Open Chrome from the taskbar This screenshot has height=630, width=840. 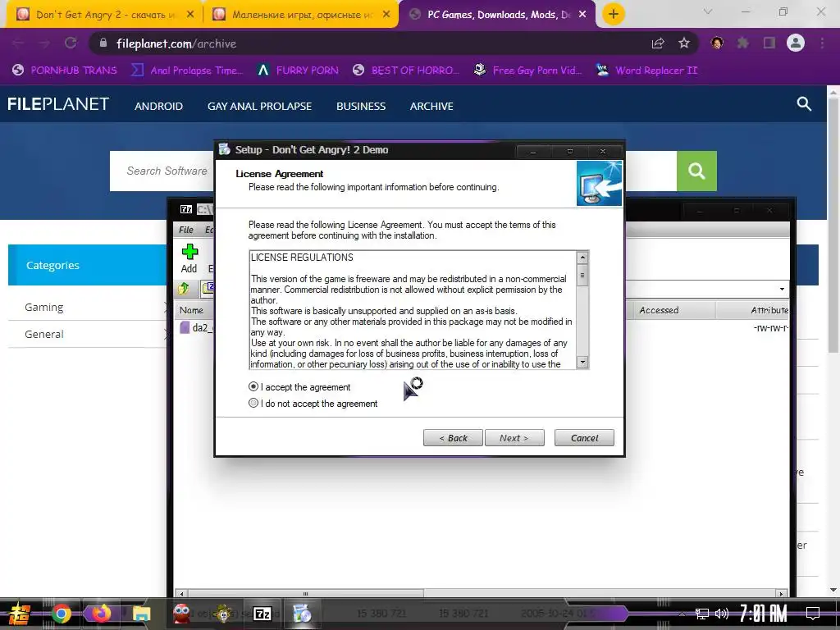click(61, 614)
